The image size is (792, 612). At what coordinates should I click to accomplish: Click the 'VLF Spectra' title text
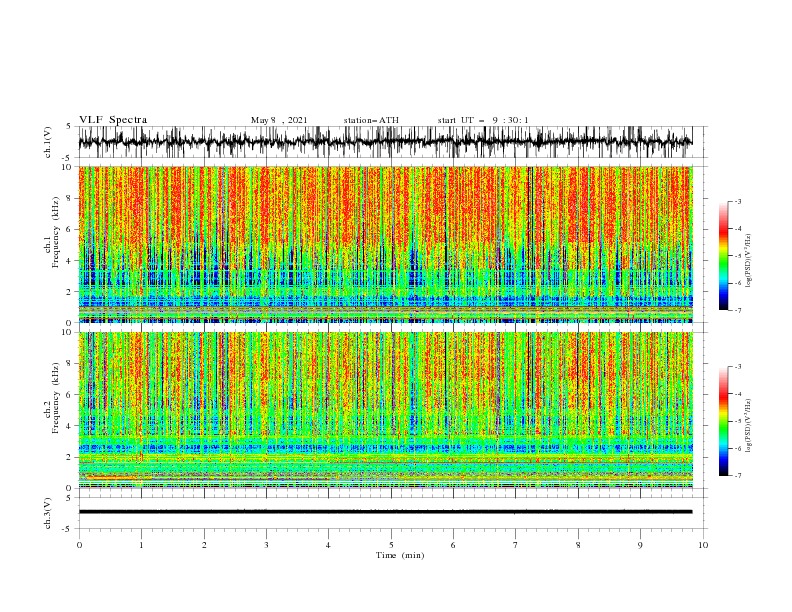(x=113, y=120)
